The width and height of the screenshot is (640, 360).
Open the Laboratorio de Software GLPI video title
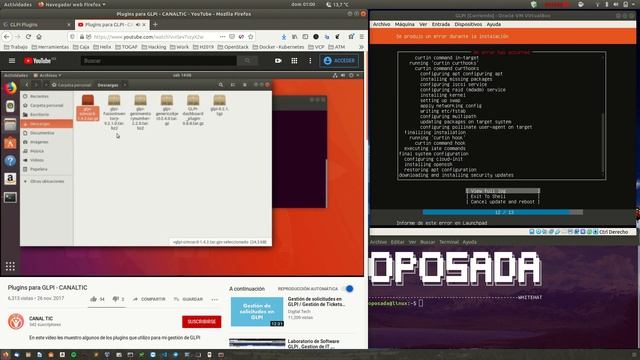pyautogui.click(x=313, y=344)
